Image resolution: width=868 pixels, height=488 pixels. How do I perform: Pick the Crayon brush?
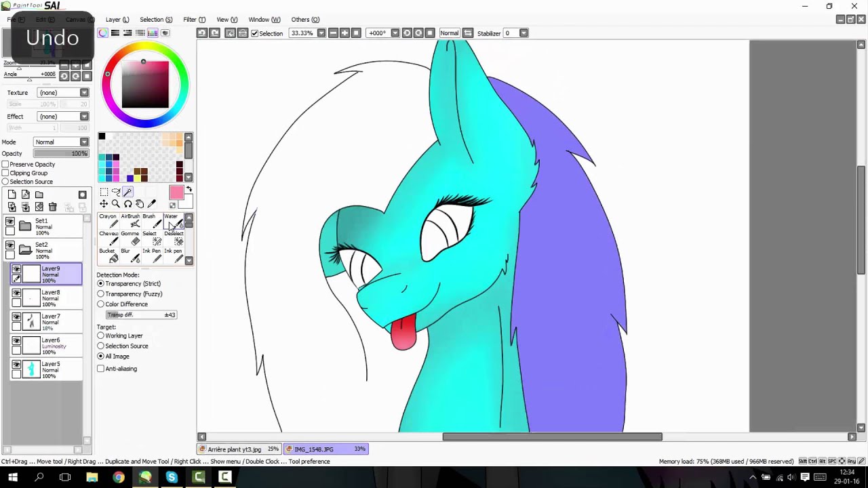[x=108, y=221]
